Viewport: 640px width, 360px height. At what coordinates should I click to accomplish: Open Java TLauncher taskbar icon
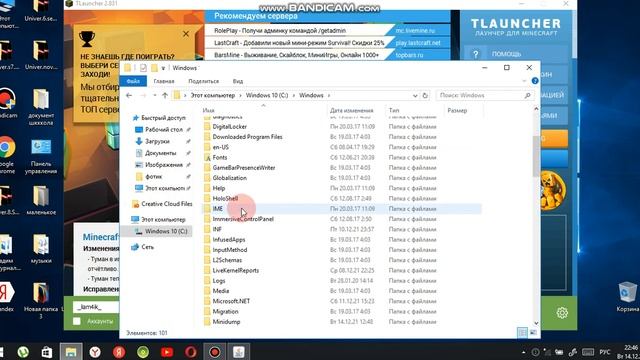point(239,352)
